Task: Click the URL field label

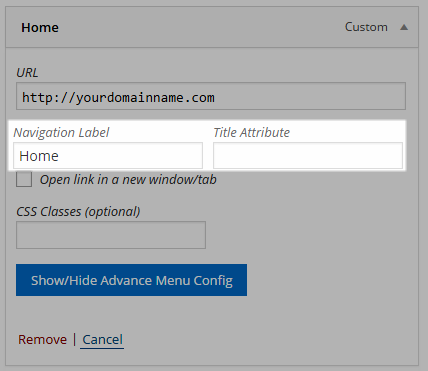Action: (27, 72)
